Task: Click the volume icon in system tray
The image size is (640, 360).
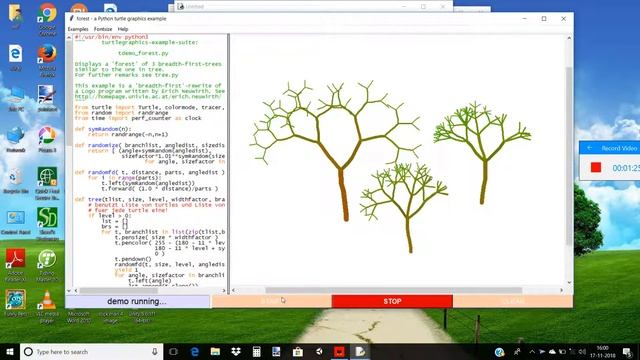Action: [582, 351]
